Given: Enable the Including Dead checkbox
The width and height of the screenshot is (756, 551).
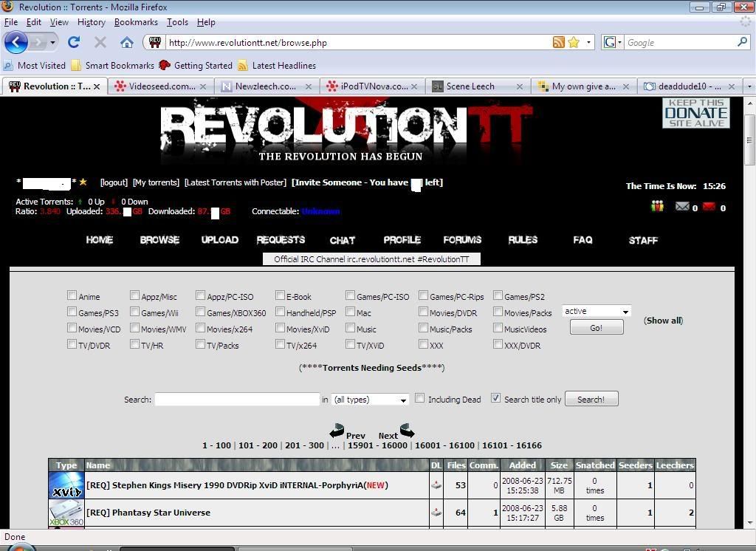Looking at the screenshot, I should 420,398.
